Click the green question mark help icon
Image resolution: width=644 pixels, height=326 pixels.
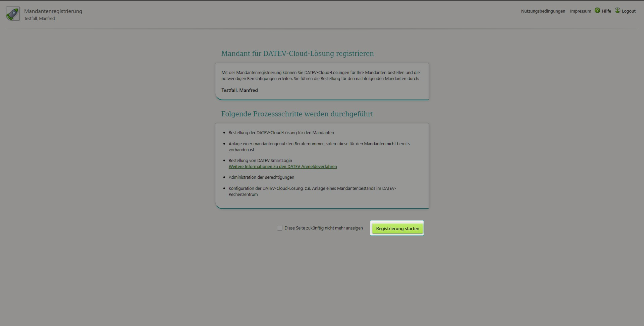click(597, 11)
